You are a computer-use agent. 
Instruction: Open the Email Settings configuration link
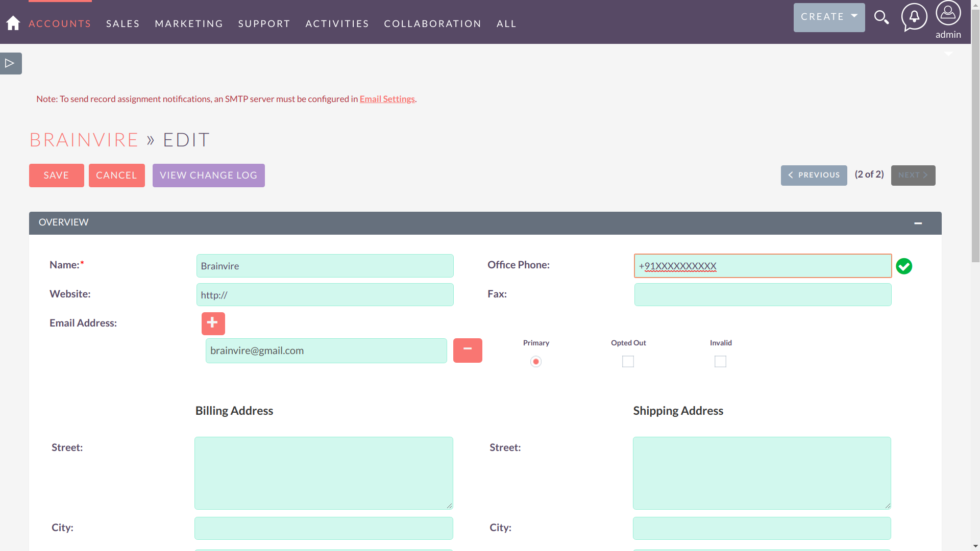387,99
